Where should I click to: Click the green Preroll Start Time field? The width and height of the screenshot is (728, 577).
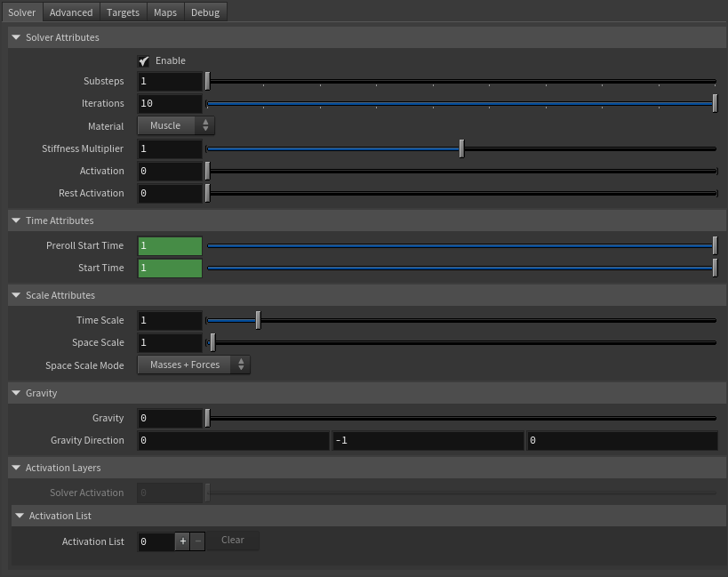pos(169,244)
